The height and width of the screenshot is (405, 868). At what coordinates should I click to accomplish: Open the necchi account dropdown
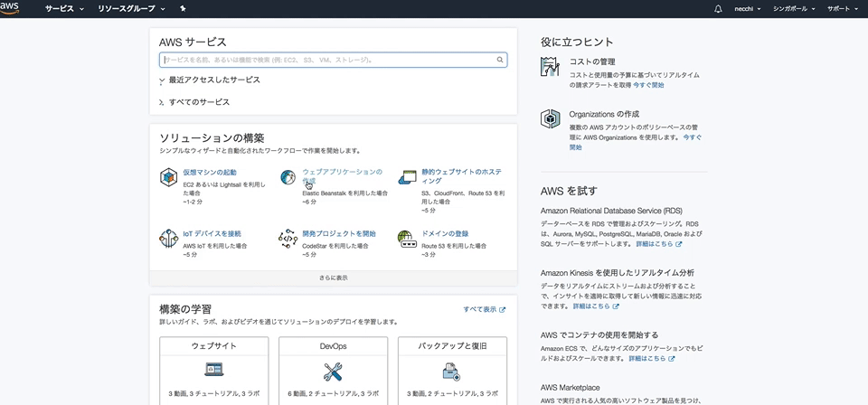[748, 9]
